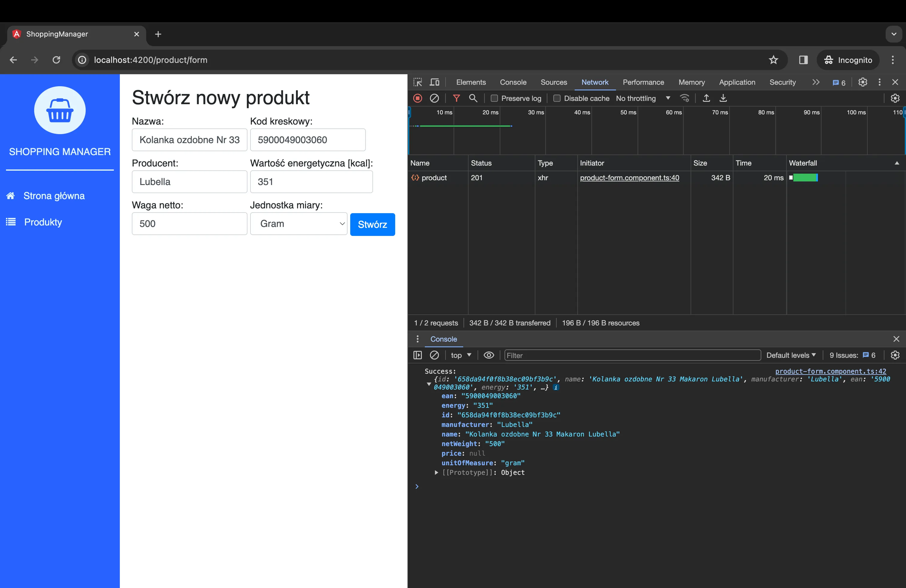Viewport: 906px width, 588px height.
Task: Open console drawer three-dot menu
Action: [x=418, y=339]
